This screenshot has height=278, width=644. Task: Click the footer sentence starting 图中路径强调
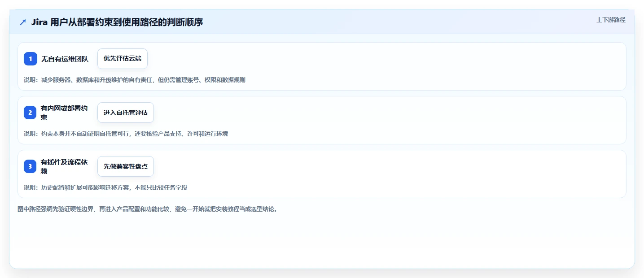148,209
